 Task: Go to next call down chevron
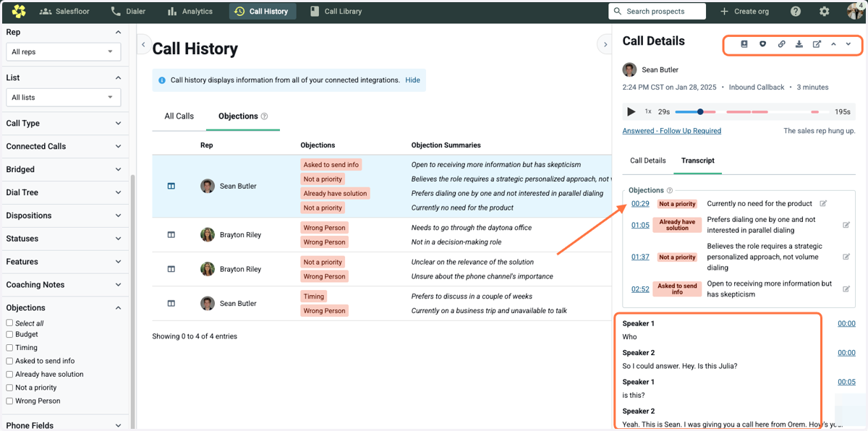coord(848,44)
